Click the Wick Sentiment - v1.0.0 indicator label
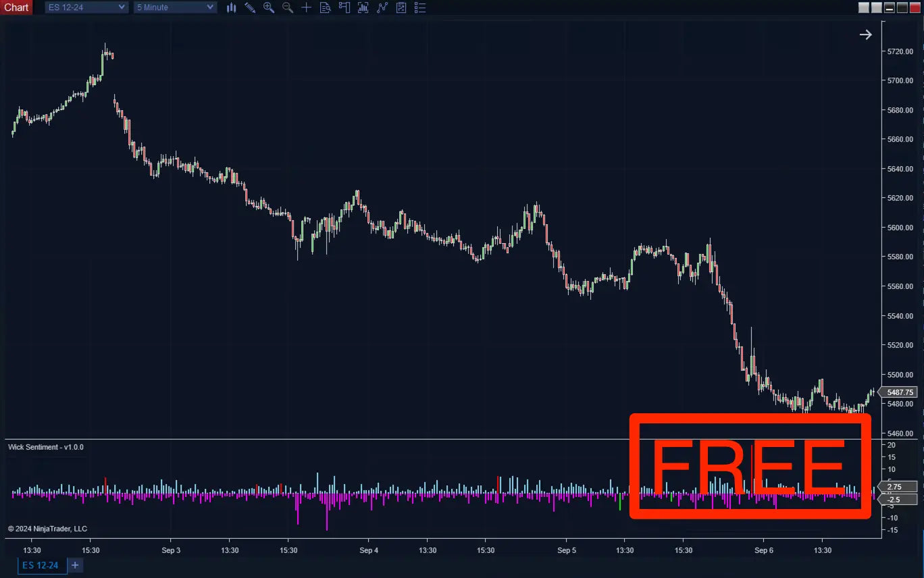This screenshot has height=578, width=924. 46,447
